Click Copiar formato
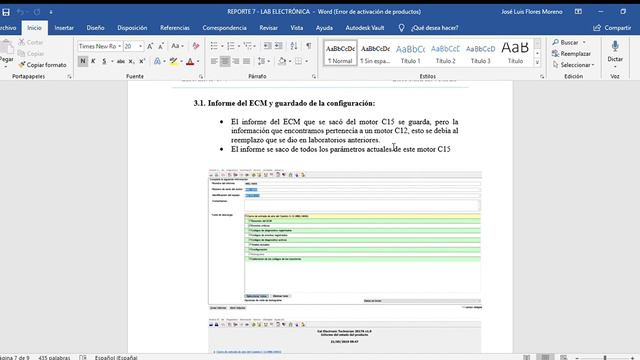Image resolution: width=640 pixels, height=360 pixels. [x=42, y=65]
